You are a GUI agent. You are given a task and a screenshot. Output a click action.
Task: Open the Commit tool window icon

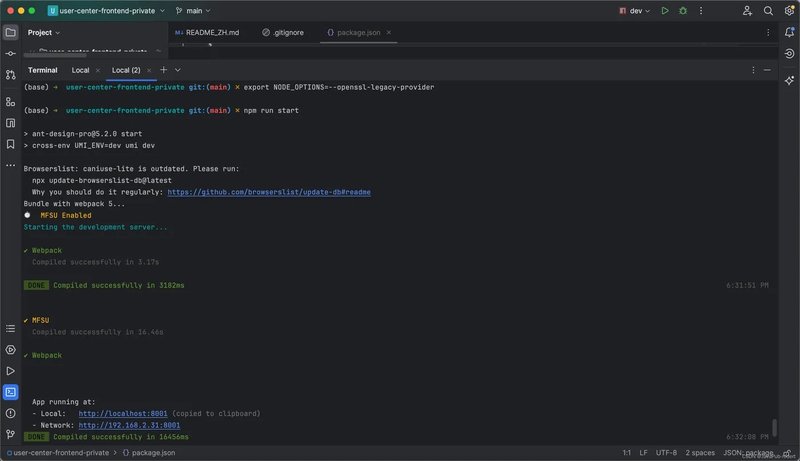tap(10, 54)
